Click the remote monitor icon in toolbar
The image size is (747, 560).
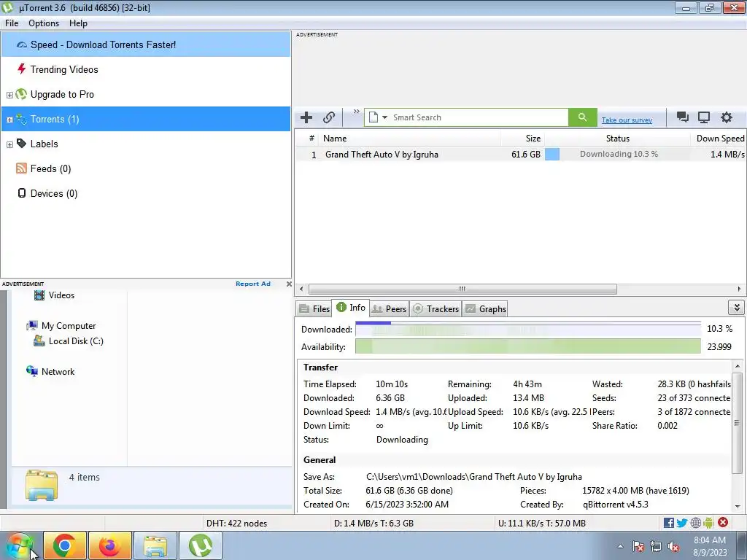(704, 117)
